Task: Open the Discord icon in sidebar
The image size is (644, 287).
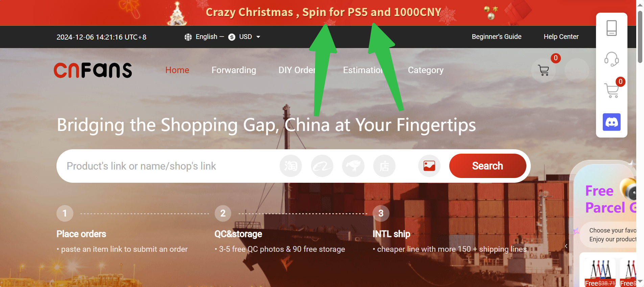Action: tap(612, 122)
